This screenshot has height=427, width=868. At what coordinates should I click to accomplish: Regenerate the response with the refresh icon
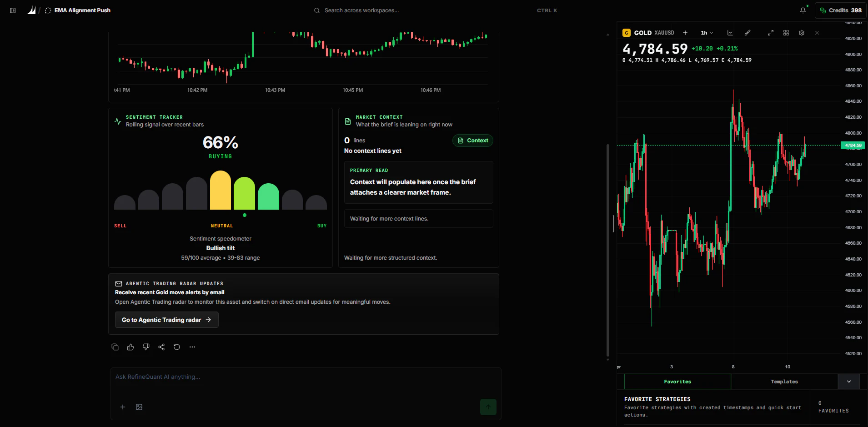tap(177, 347)
